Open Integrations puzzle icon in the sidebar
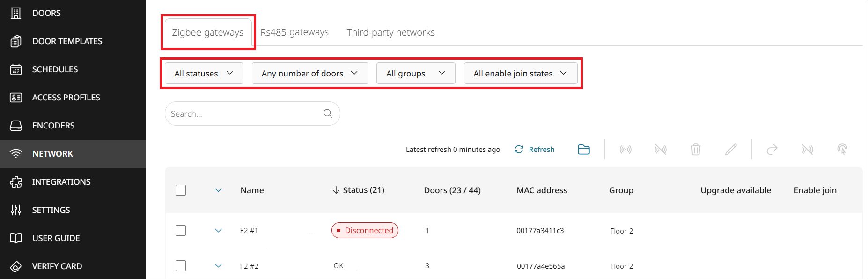Screen dimensions: 868x279 [16, 182]
